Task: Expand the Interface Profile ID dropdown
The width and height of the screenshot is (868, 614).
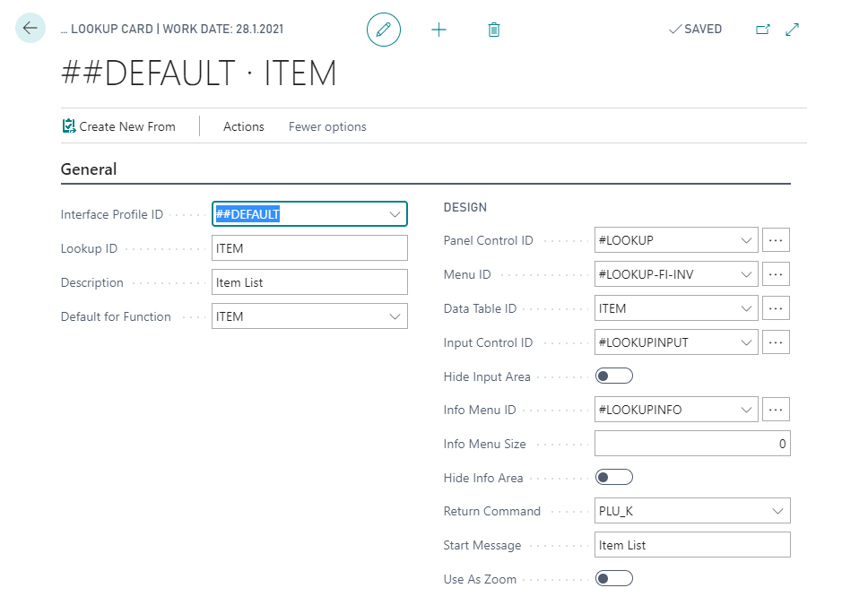Action: [x=395, y=214]
